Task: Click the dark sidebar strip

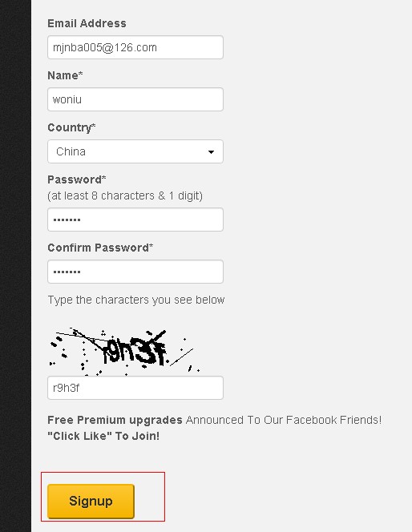Action: [x=15, y=266]
